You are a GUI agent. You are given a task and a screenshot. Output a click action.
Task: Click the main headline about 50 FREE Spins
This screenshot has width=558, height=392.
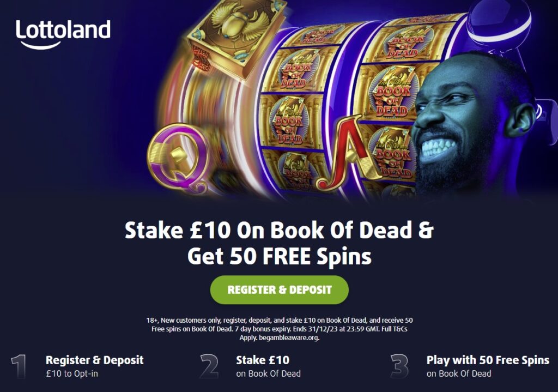pyautogui.click(x=280, y=243)
